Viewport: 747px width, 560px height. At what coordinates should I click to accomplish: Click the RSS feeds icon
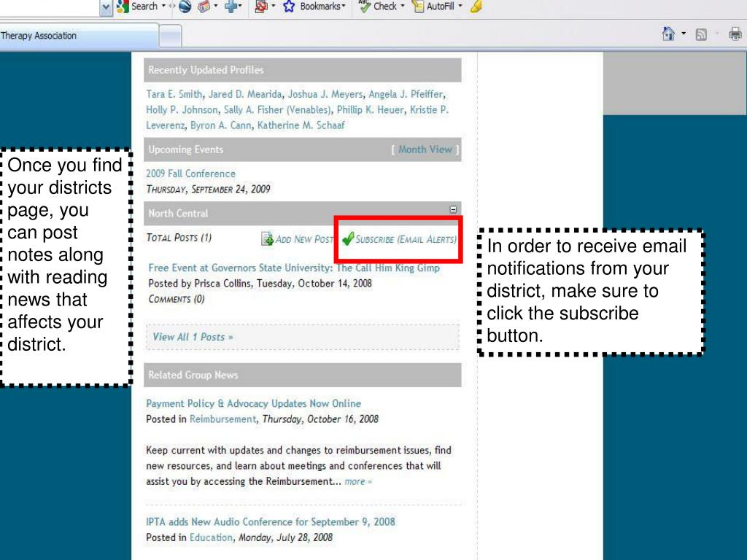pos(701,34)
